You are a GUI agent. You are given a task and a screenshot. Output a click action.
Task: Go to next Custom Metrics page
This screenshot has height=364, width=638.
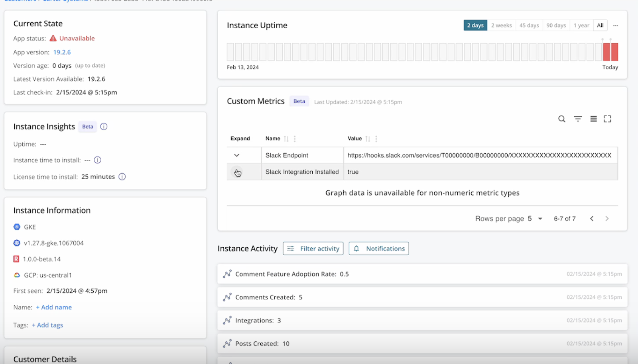606,218
